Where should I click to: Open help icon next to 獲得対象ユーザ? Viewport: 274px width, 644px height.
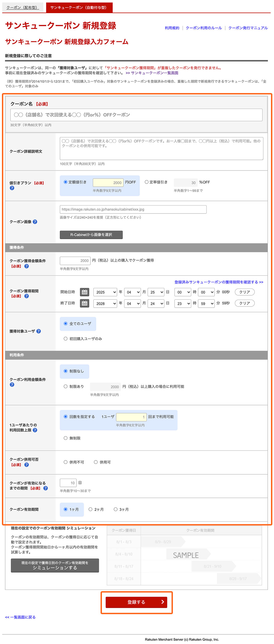click(x=39, y=331)
